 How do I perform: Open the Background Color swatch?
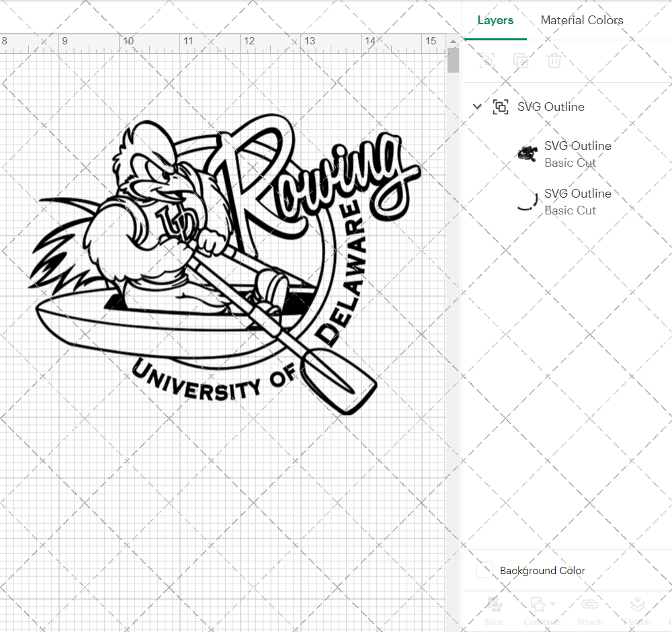(x=485, y=570)
